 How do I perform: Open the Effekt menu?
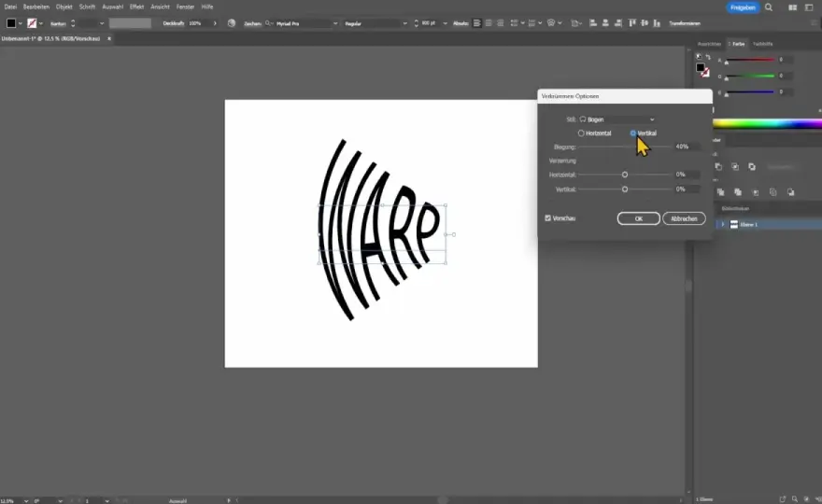click(136, 7)
